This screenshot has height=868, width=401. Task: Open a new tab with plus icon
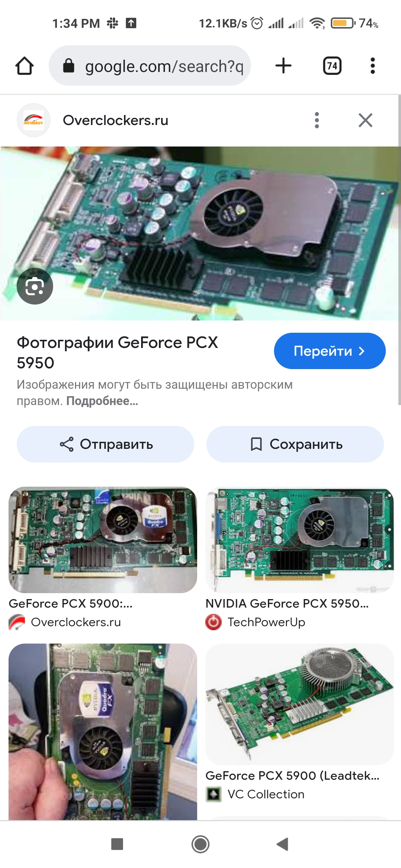pos(283,66)
